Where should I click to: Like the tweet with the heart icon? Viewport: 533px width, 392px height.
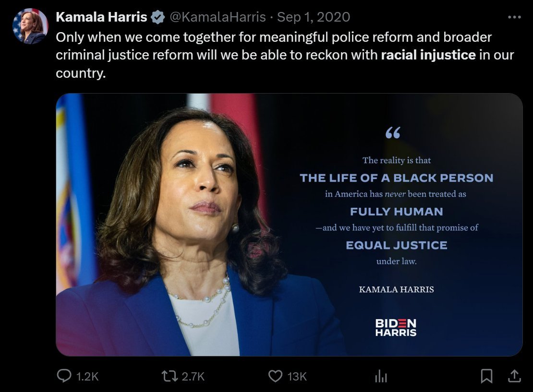275,376
